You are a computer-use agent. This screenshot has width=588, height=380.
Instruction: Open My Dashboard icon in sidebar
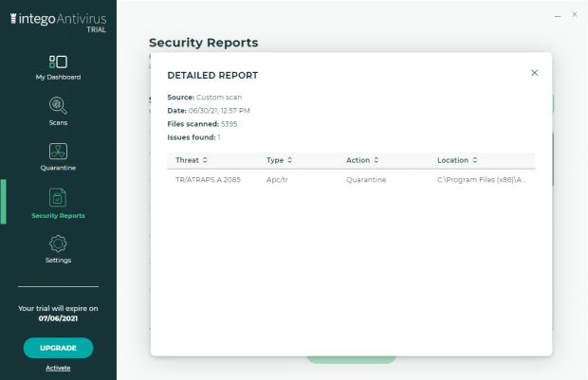(58, 62)
